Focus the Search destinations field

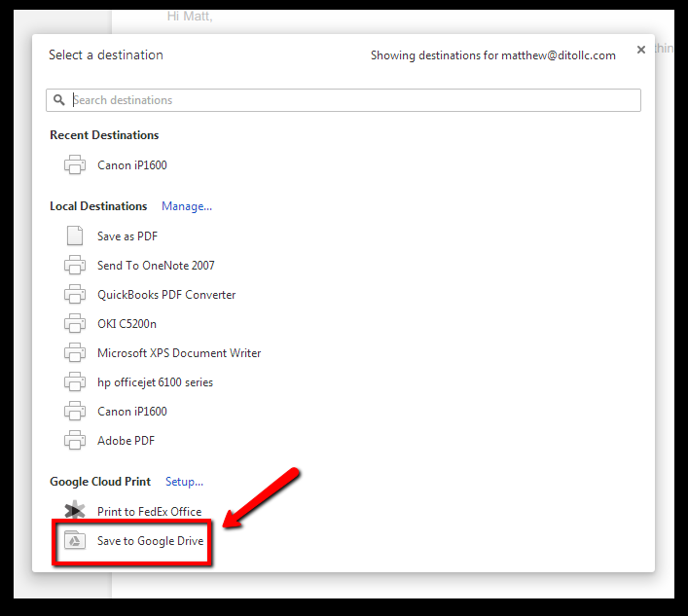point(350,100)
